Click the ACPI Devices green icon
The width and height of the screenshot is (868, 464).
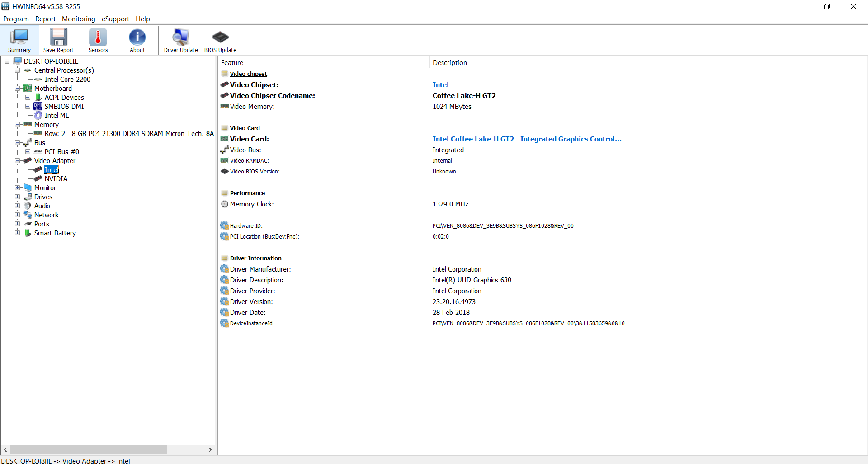38,97
